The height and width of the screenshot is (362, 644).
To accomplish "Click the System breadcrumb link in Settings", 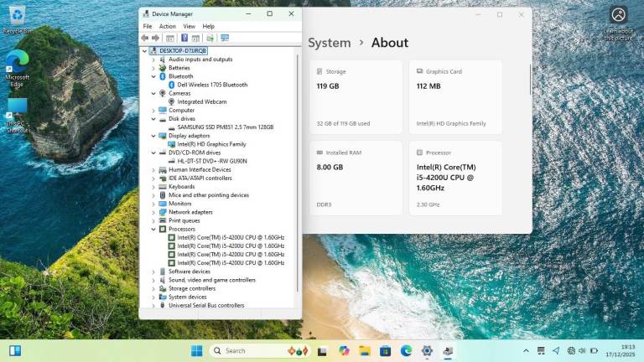I will pyautogui.click(x=329, y=43).
